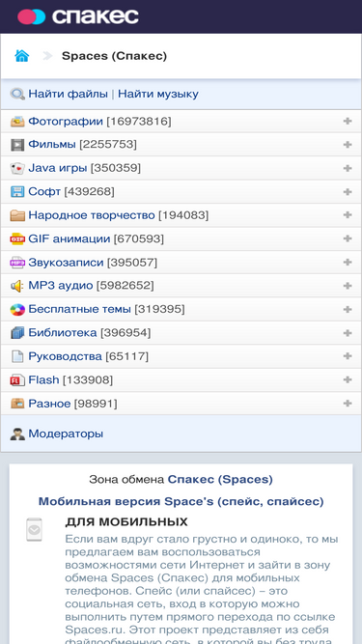Open the Библиотека link
The width and height of the screenshot is (362, 644).
click(x=63, y=333)
